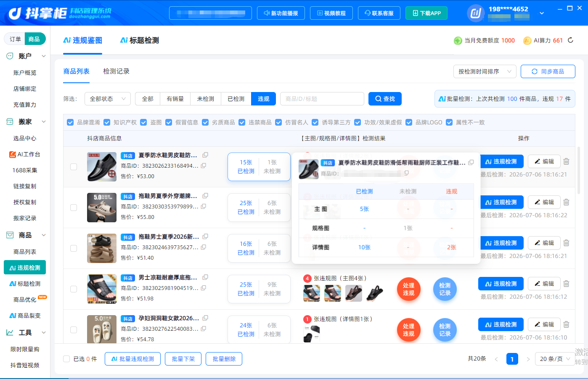Open the 全部状态 filter dropdown
This screenshot has width=588, height=379.
tap(108, 99)
